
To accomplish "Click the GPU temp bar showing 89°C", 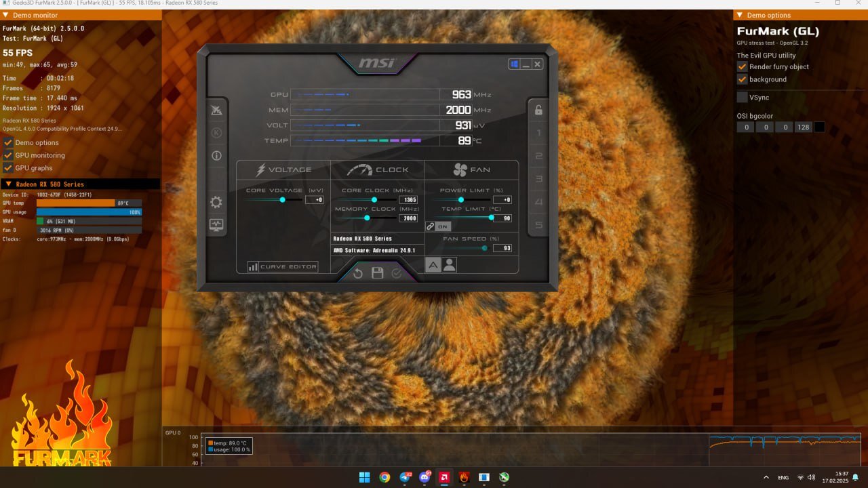I will [89, 203].
